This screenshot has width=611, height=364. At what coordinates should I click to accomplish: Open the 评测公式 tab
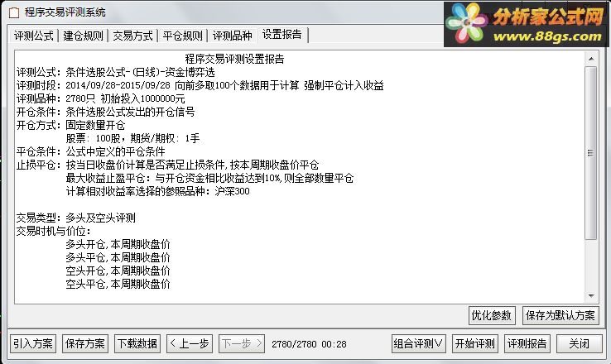coord(33,36)
